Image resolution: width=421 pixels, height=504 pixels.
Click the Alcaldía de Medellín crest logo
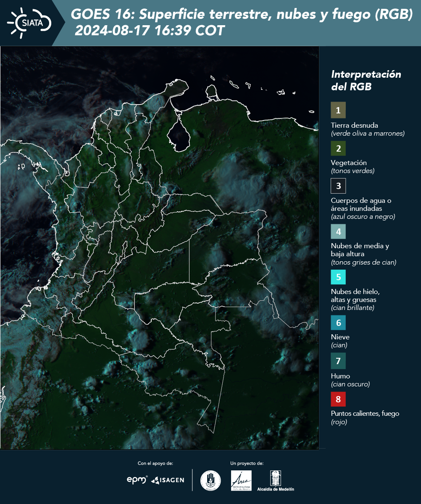pyautogui.click(x=276, y=480)
